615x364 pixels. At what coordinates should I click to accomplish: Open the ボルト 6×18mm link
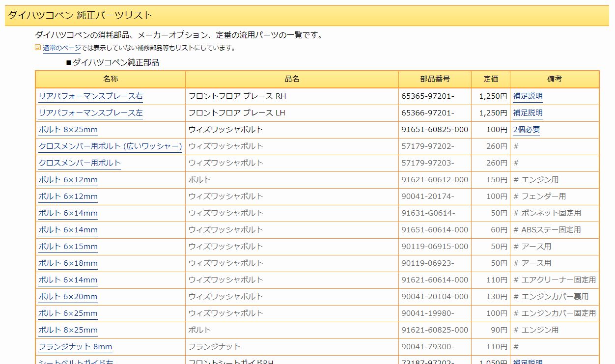[68, 263]
